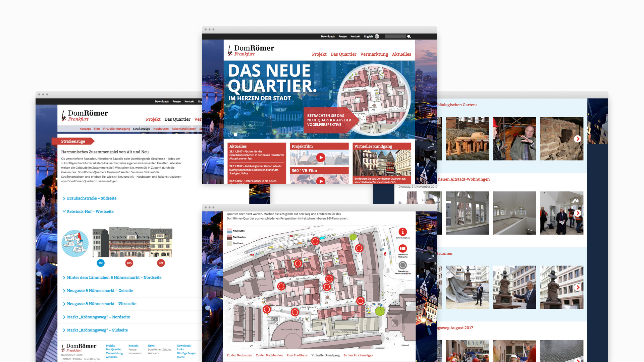This screenshot has height=362, width=644.
Task: Expand the Braubachstraße – Südseite section
Action: tap(90, 198)
